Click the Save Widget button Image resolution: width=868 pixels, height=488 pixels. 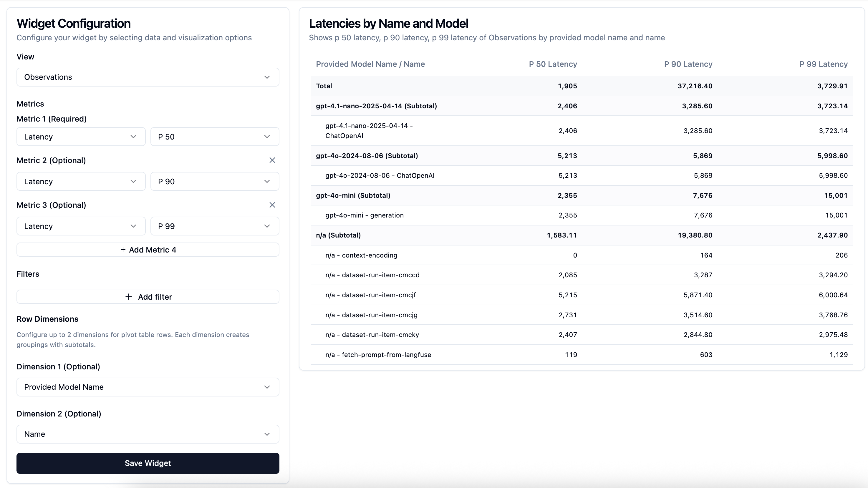(148, 463)
